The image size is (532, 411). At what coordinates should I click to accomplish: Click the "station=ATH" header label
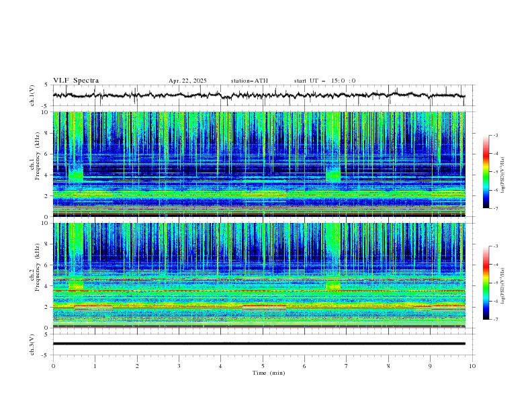[x=249, y=81]
